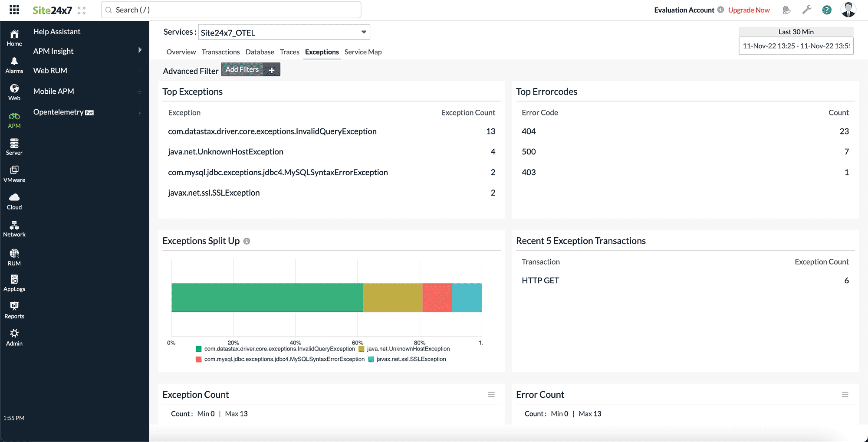Switch to the Traces tab
Screen dimensions: 868x442
pyautogui.click(x=289, y=52)
